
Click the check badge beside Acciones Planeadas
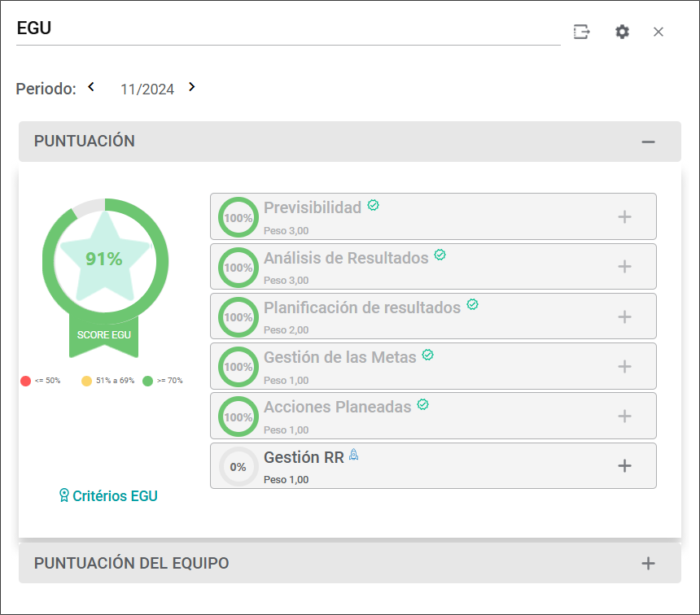tap(423, 404)
